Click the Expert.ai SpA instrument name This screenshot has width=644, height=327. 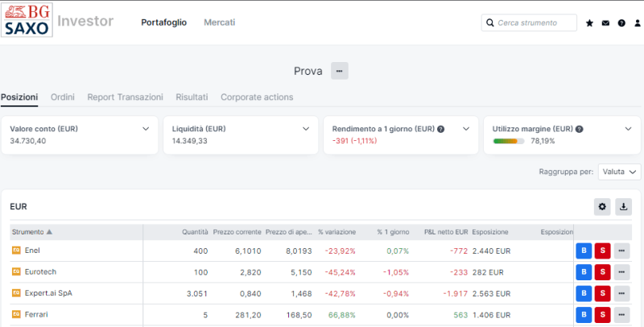tap(48, 293)
